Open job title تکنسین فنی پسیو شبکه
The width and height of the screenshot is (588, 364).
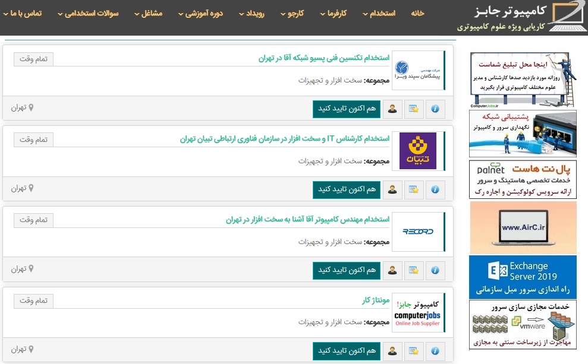(324, 58)
